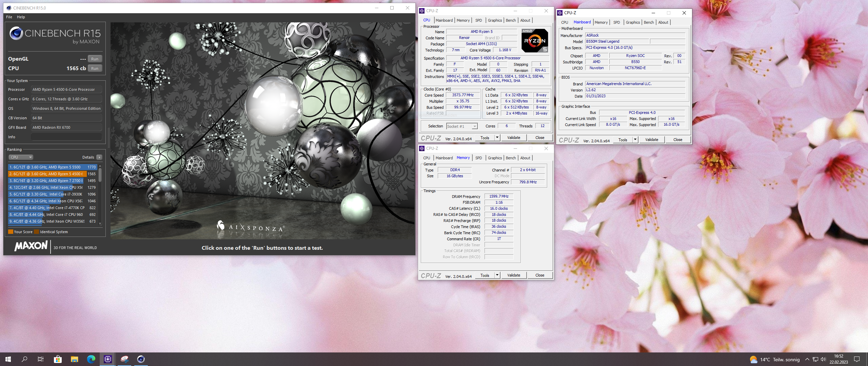Switch to Cinebench taskbar icon
The width and height of the screenshot is (868, 366).
point(141,359)
